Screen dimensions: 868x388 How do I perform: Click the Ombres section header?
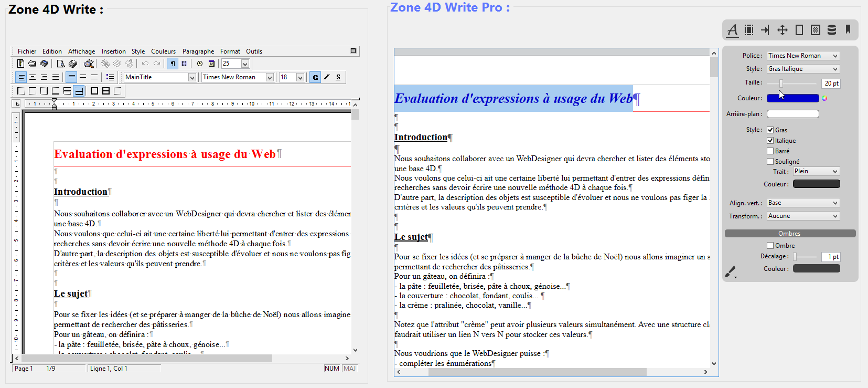pos(789,234)
